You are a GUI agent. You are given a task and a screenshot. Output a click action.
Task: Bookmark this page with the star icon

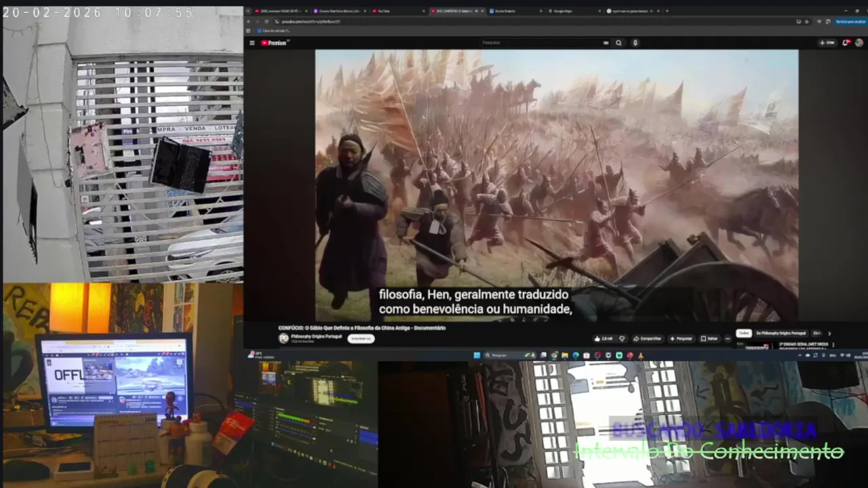(x=807, y=22)
